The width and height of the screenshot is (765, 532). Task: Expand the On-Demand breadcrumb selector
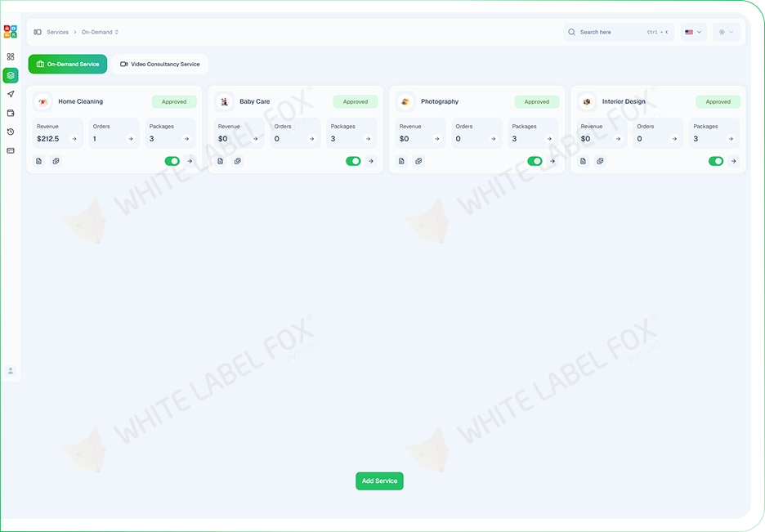click(100, 32)
